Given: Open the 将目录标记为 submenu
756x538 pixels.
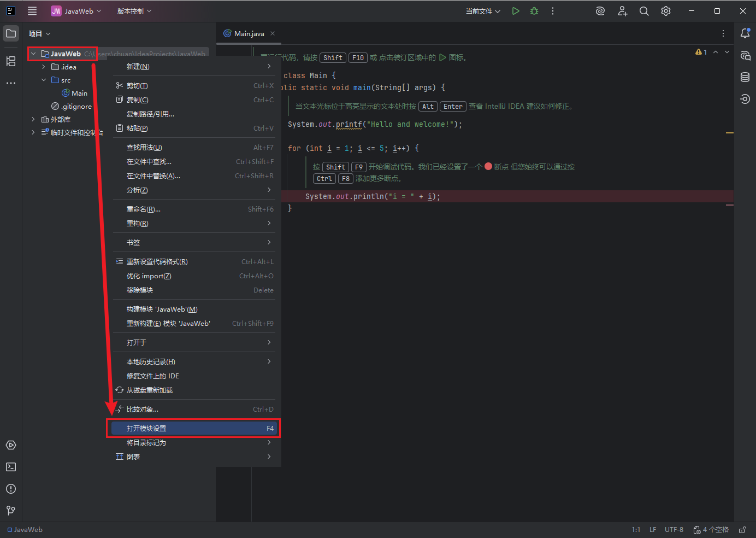Looking at the screenshot, I should point(194,443).
